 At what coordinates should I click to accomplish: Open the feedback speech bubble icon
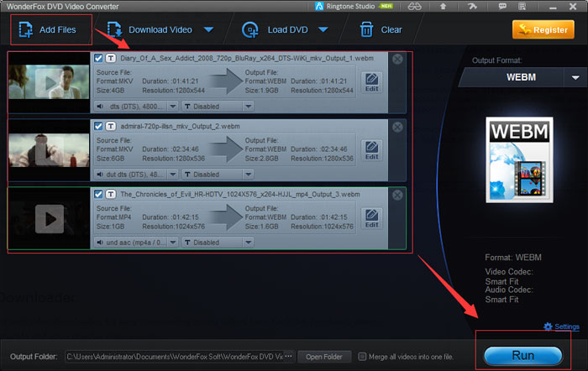(502, 7)
